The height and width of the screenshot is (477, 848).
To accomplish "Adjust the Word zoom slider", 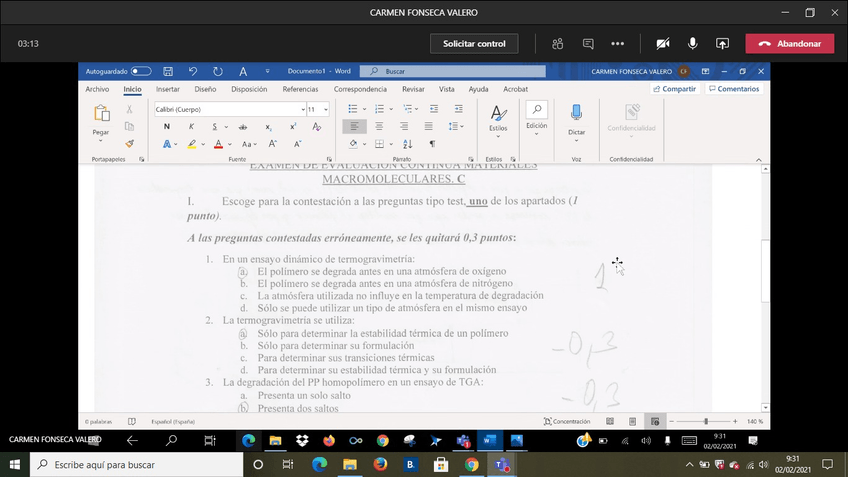I will click(706, 422).
